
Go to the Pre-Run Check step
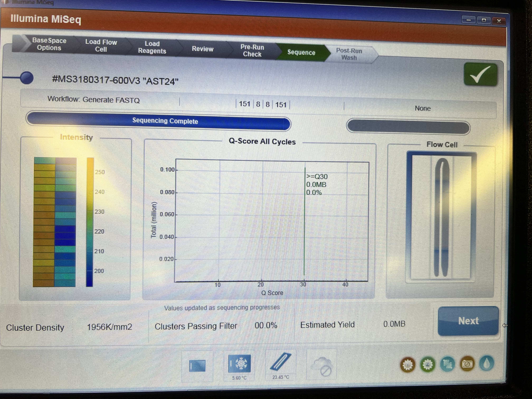(252, 51)
